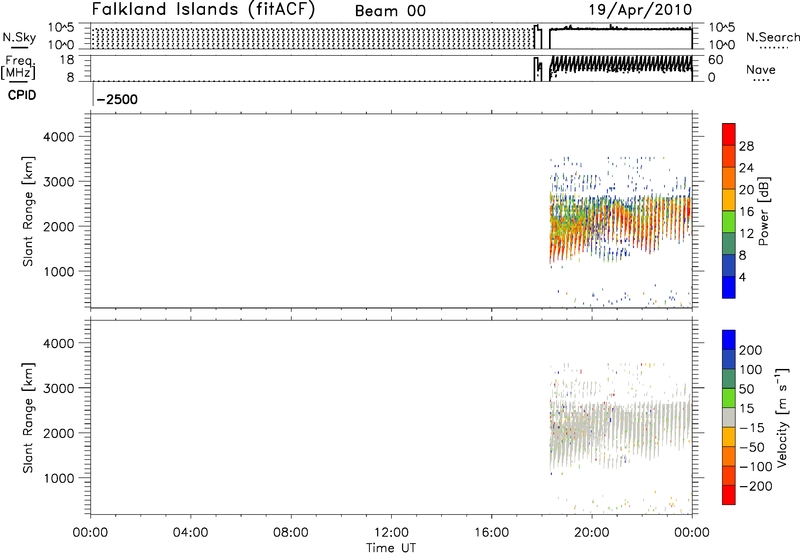The height and width of the screenshot is (554, 800).
Task: Click the CPID value '-2500'
Action: click(117, 99)
